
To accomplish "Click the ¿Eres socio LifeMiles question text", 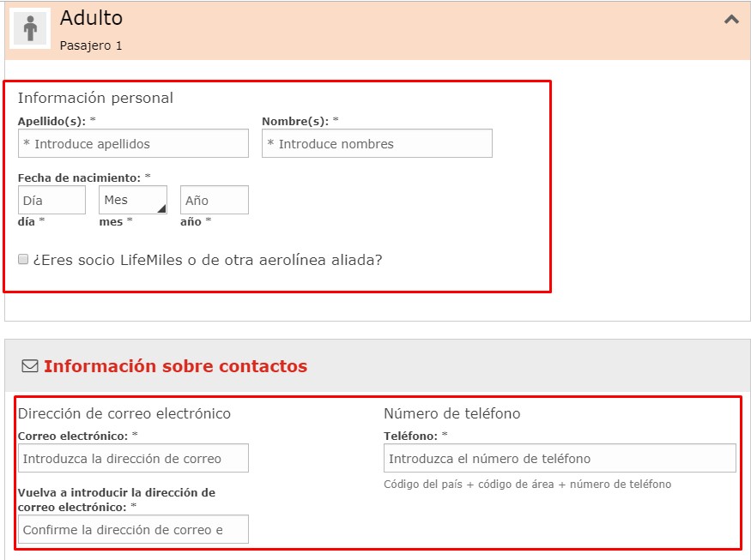I will [208, 260].
